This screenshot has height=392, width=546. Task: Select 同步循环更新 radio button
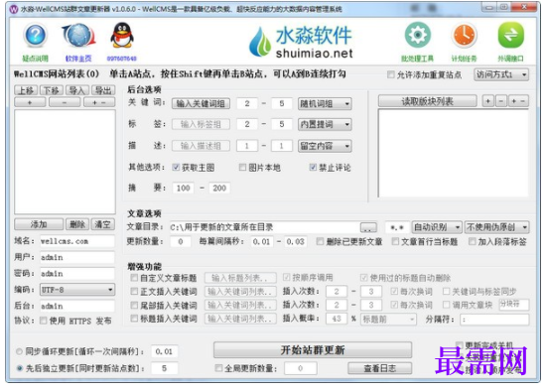click(20, 351)
